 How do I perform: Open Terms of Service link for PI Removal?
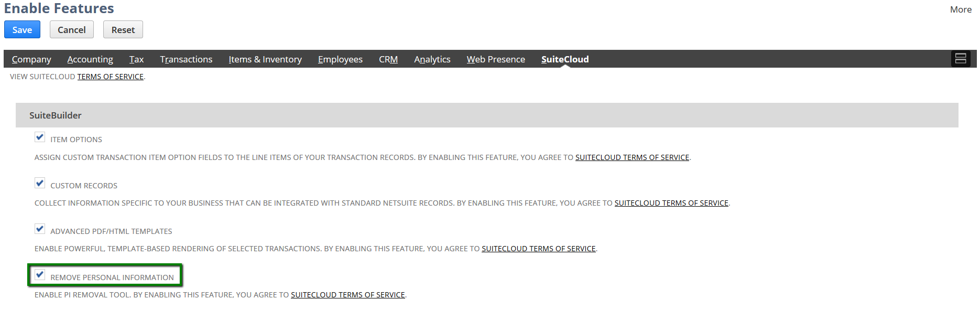(348, 295)
